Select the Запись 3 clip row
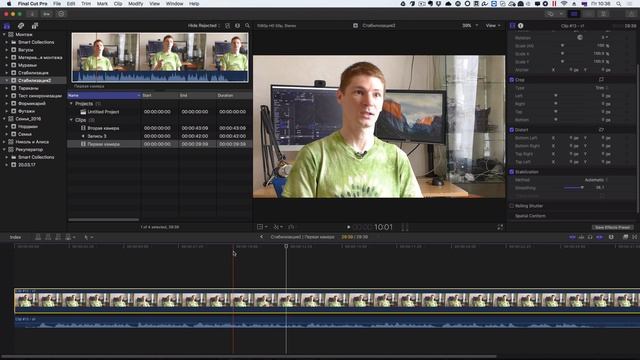 pos(159,136)
